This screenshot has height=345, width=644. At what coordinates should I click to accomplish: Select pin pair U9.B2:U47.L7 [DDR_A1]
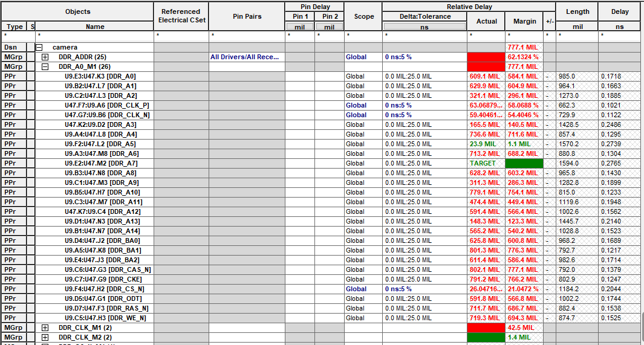tap(100, 86)
